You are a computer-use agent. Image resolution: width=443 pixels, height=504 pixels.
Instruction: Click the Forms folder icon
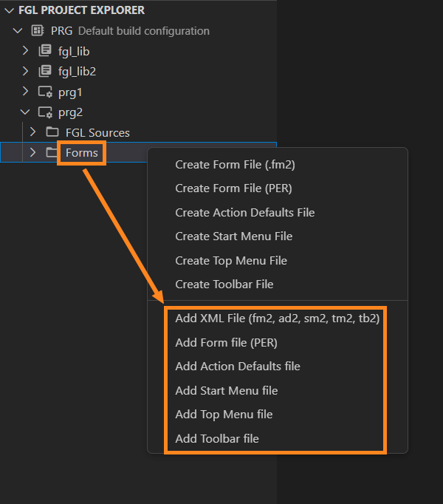pyautogui.click(x=52, y=152)
